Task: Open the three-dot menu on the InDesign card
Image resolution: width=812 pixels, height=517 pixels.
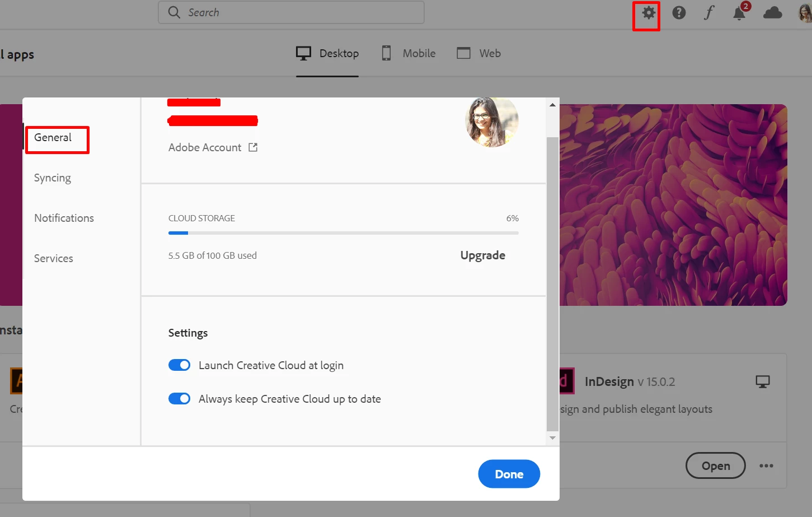Action: [x=766, y=465]
